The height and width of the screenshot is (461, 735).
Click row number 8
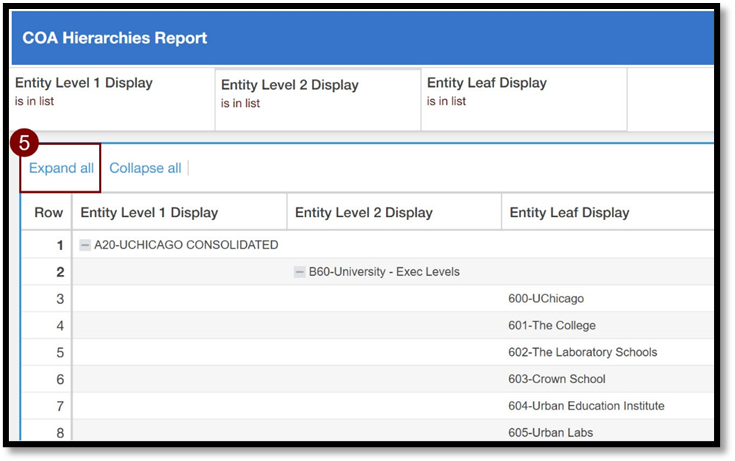pyautogui.click(x=60, y=432)
